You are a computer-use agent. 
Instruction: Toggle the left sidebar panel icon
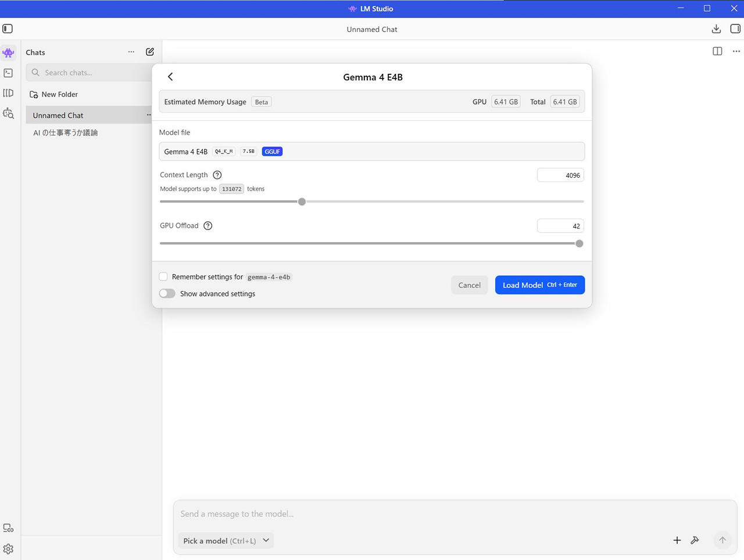point(8,29)
